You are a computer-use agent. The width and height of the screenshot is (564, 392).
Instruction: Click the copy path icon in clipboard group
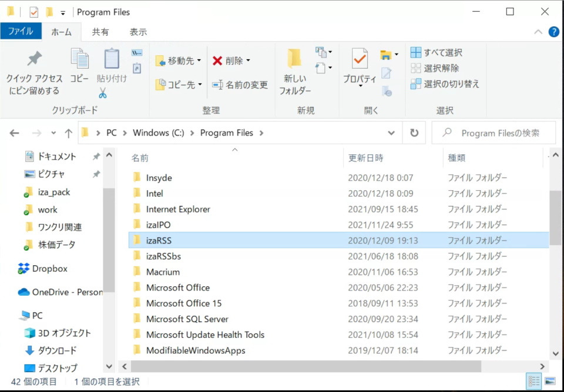tap(137, 53)
